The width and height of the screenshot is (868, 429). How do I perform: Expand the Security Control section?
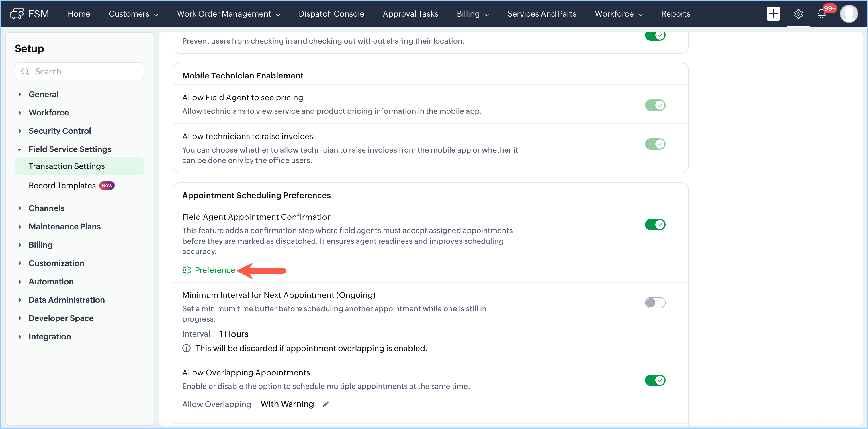(x=59, y=131)
